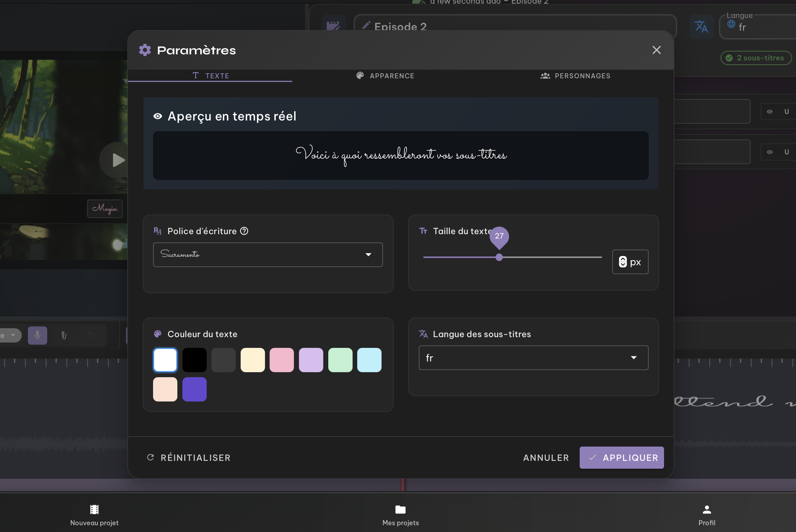This screenshot has height=532, width=796.
Task: Open the Sacramento font dropdown
Action: pos(268,255)
